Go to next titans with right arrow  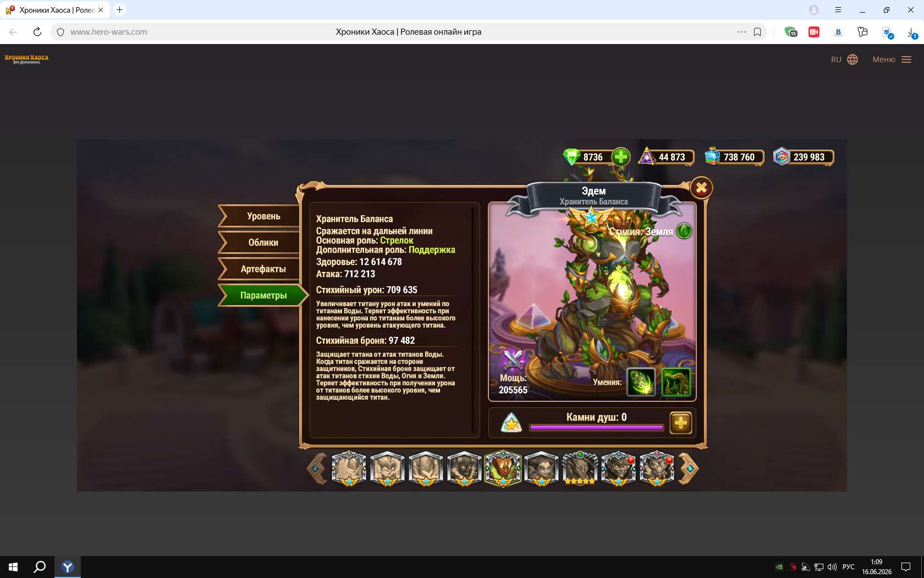pos(689,468)
